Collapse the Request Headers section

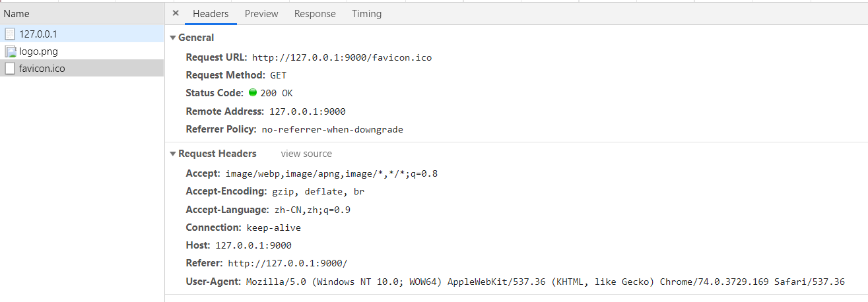(173, 154)
